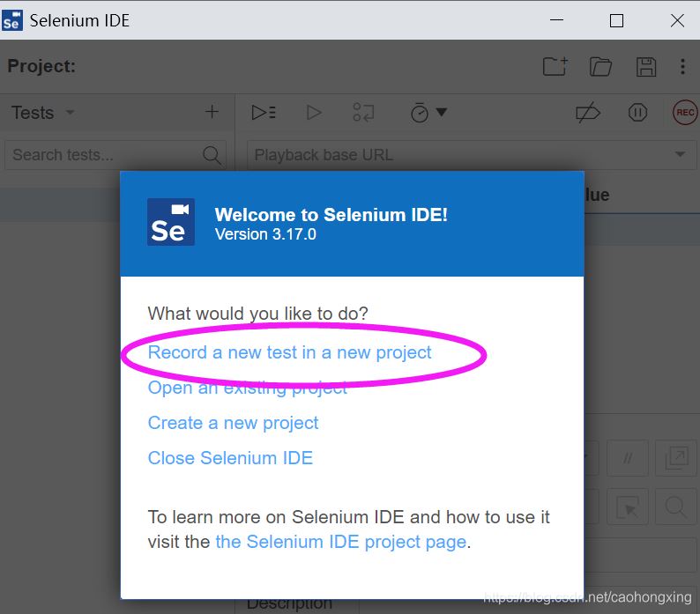Select target in page icon

(628, 507)
